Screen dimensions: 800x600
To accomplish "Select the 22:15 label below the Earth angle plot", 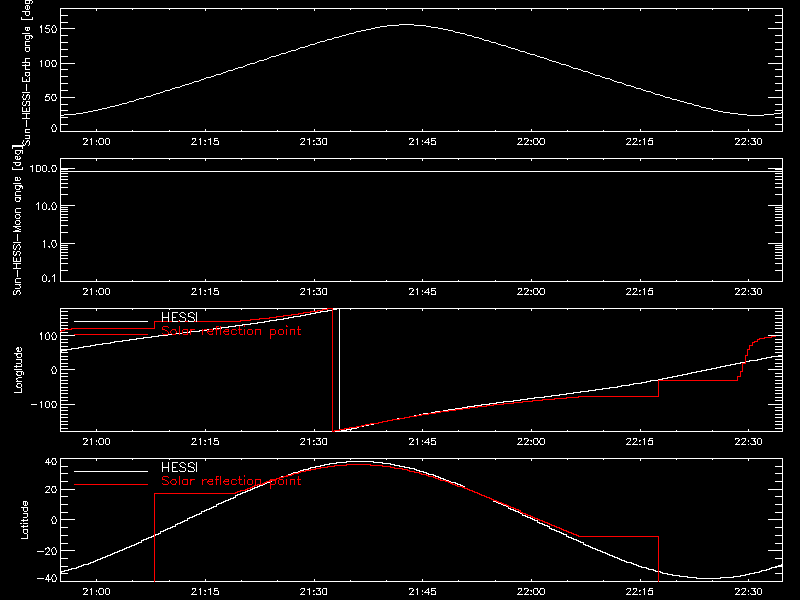I will click(640, 142).
